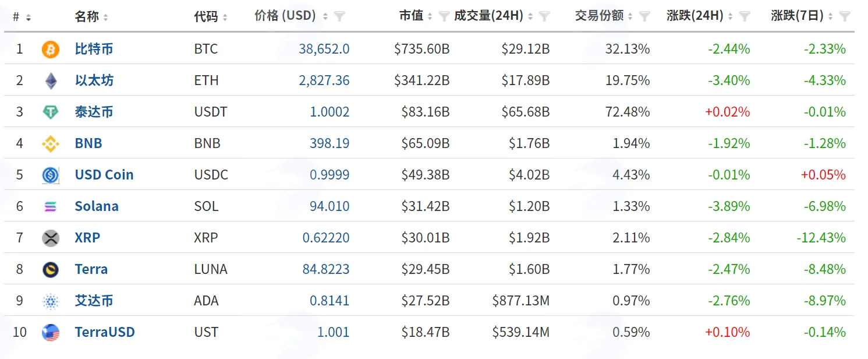Viewport: 868px width, 359px height.
Task: Click the Cardano ADA icon
Action: pos(51,301)
